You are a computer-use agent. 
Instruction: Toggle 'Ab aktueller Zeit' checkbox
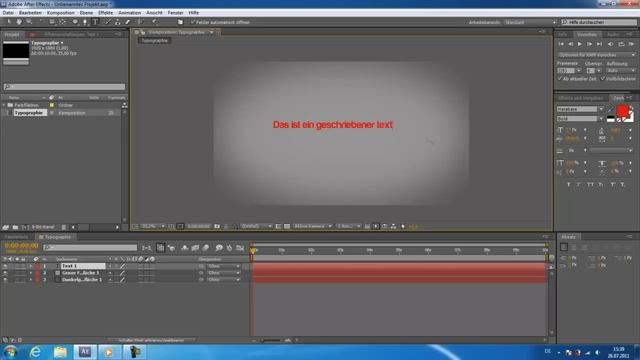[x=560, y=78]
